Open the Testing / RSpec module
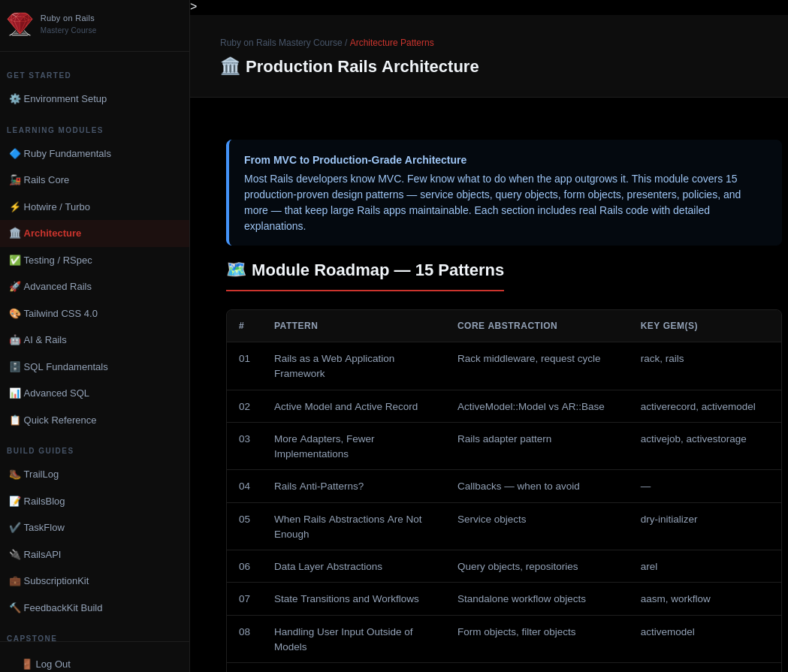The width and height of the screenshot is (788, 672). click(95, 260)
